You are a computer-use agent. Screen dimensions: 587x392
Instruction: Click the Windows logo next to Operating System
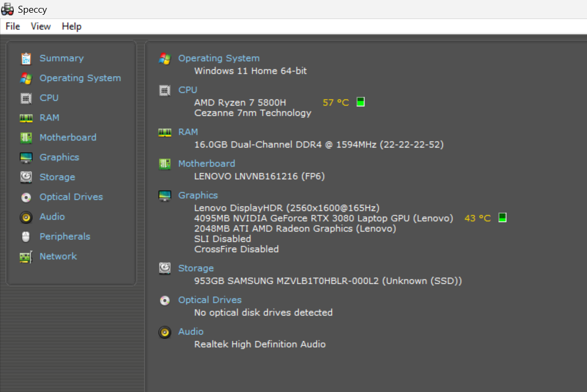coord(164,58)
